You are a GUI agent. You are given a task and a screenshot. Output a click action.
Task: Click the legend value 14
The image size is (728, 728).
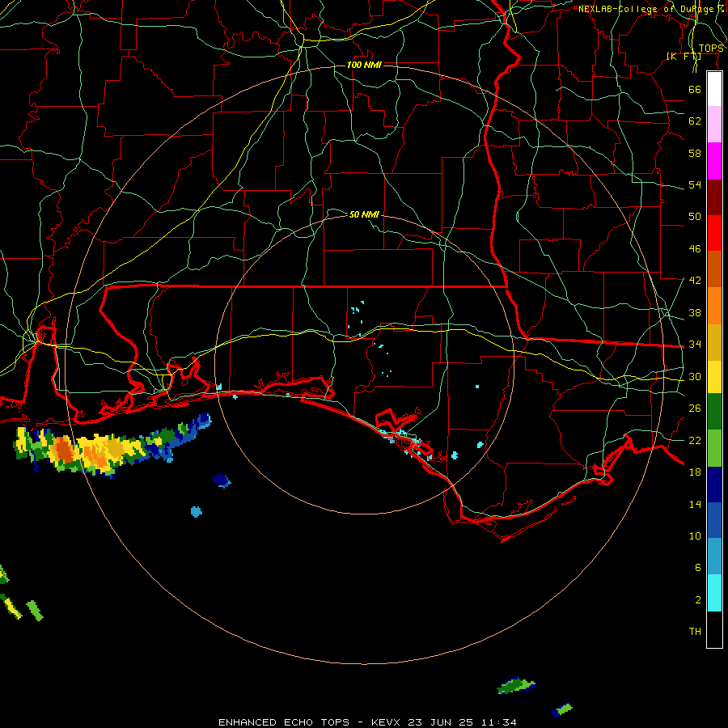695,504
